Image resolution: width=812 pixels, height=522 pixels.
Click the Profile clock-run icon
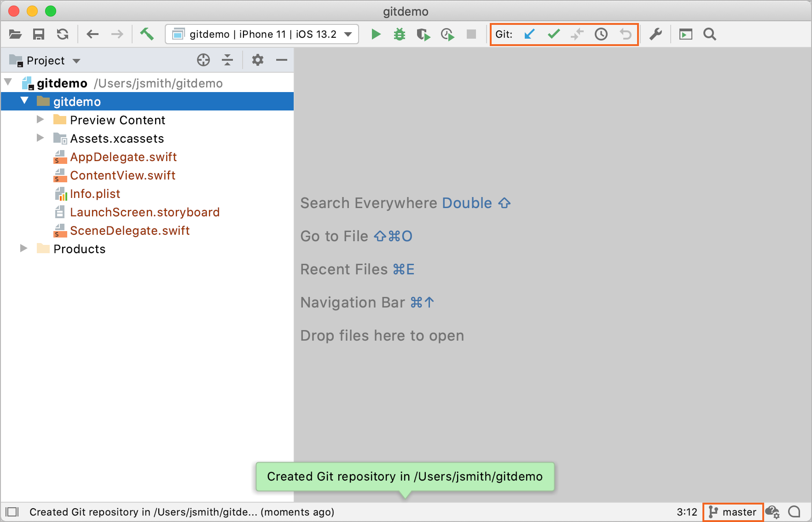click(447, 35)
